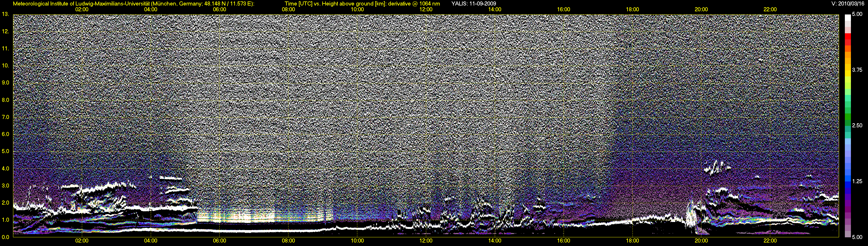Click the 16:00 label on the top time axis
Screen dimensions: 868x246
tap(564, 10)
